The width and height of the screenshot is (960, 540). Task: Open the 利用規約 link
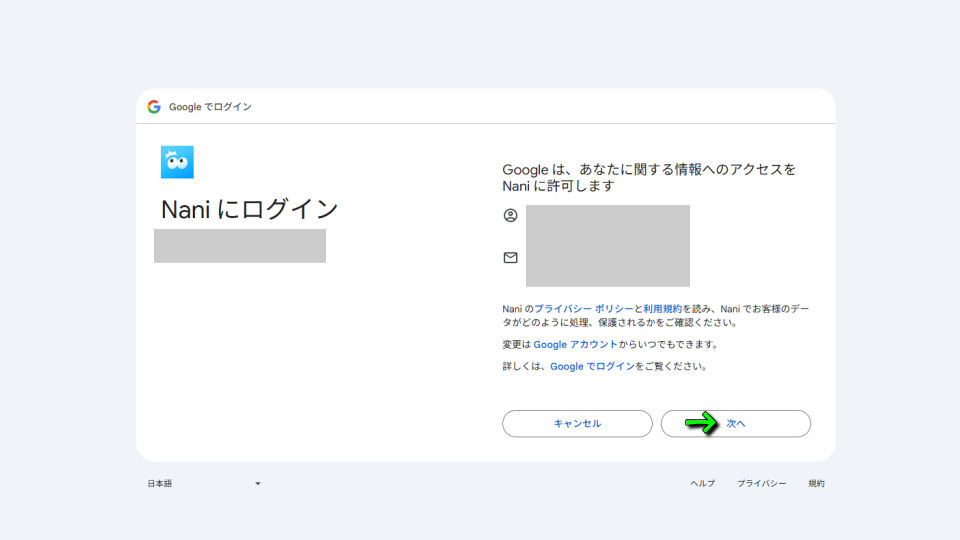point(662,310)
